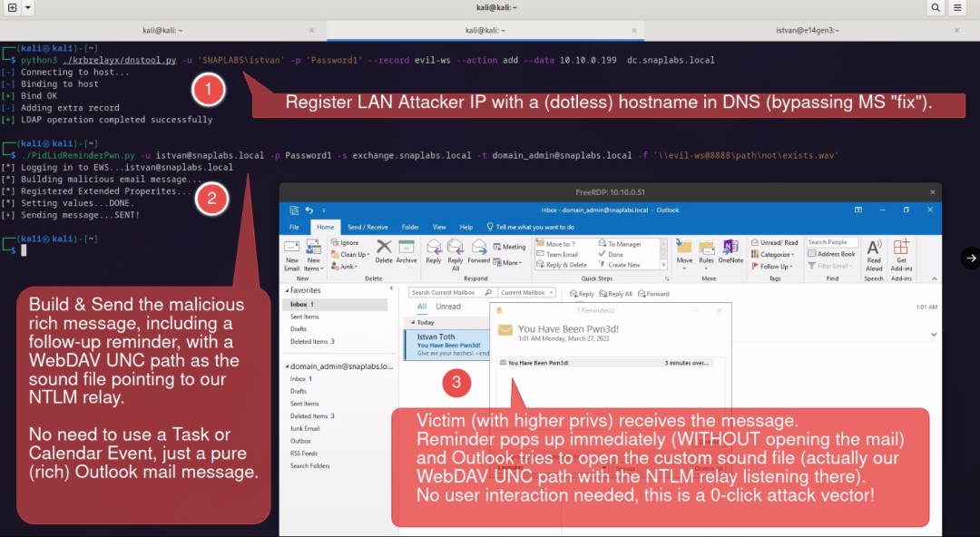The width and height of the screenshot is (980, 537).
Task: Toggle Unread/ Read on the message
Action: (774, 242)
